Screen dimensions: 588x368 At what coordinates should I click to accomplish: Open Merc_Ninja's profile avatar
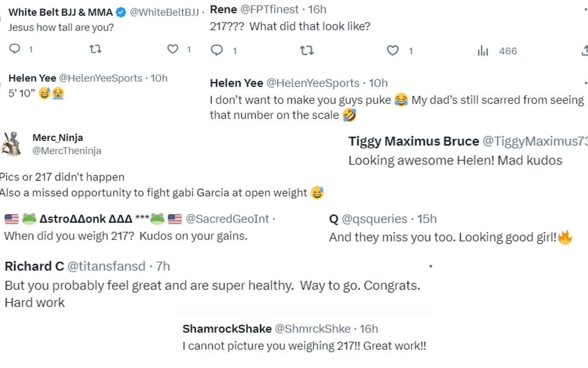pos(11,144)
